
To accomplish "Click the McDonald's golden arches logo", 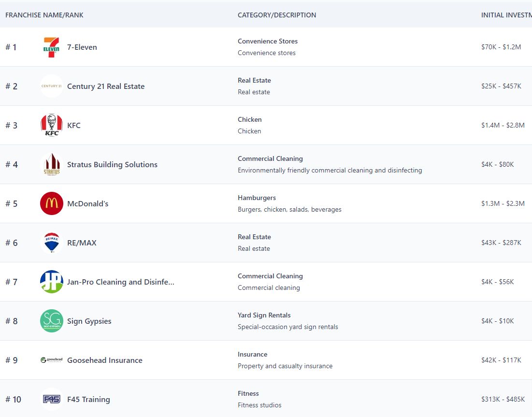I will [x=52, y=203].
